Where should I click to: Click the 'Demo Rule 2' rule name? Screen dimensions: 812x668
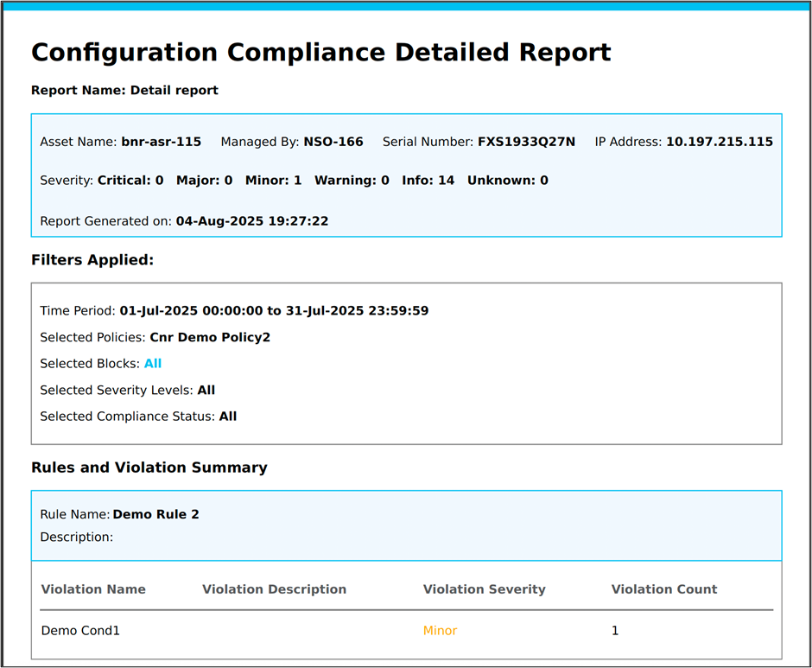pos(155,514)
